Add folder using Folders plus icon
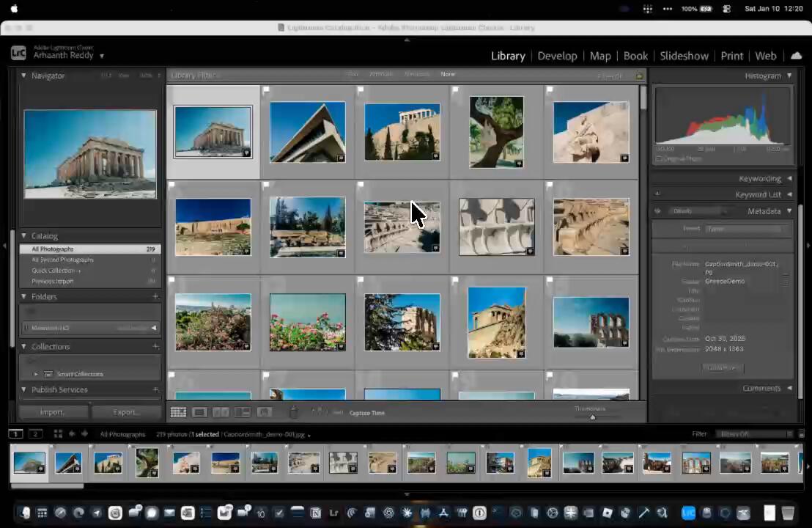The height and width of the screenshot is (528, 812). click(x=155, y=297)
